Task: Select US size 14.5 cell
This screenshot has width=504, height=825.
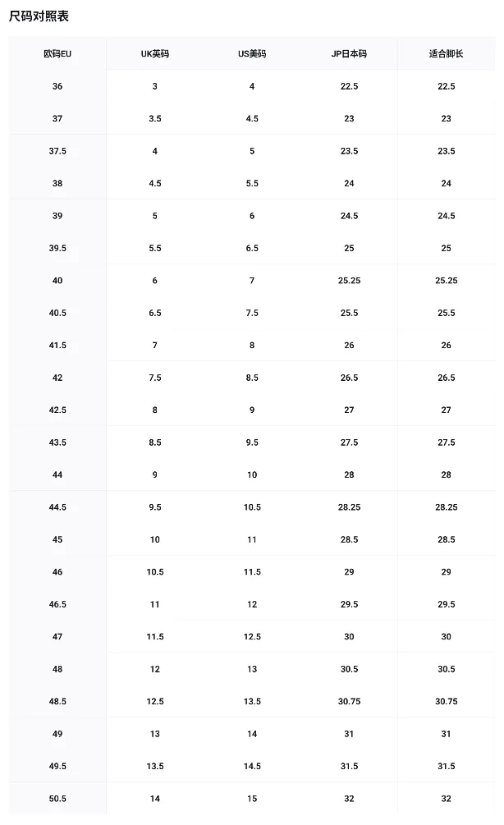Action: (x=252, y=766)
